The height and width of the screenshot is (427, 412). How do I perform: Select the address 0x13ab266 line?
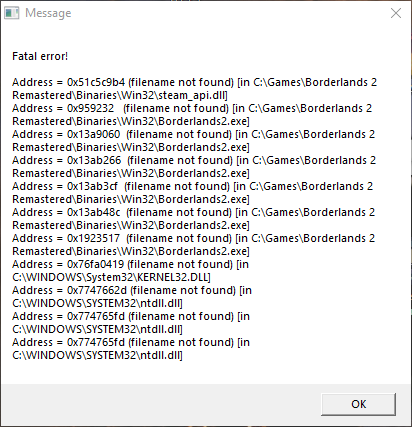(x=194, y=160)
